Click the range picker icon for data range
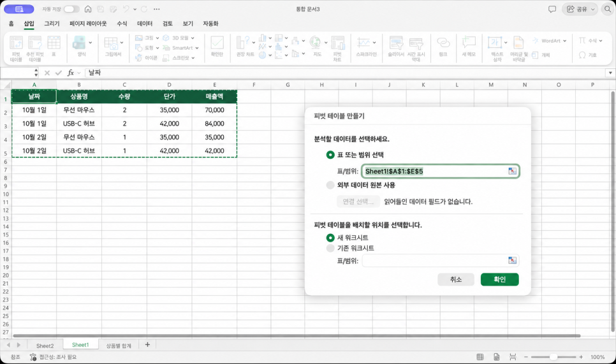The height and width of the screenshot is (364, 616). [512, 171]
